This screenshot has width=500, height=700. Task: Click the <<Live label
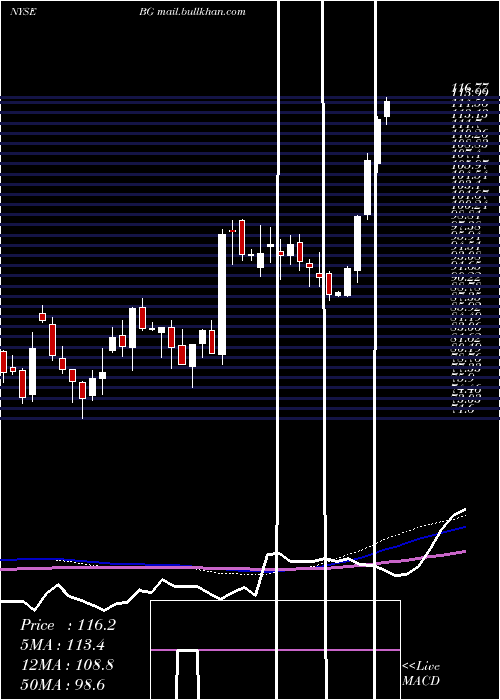(421, 667)
